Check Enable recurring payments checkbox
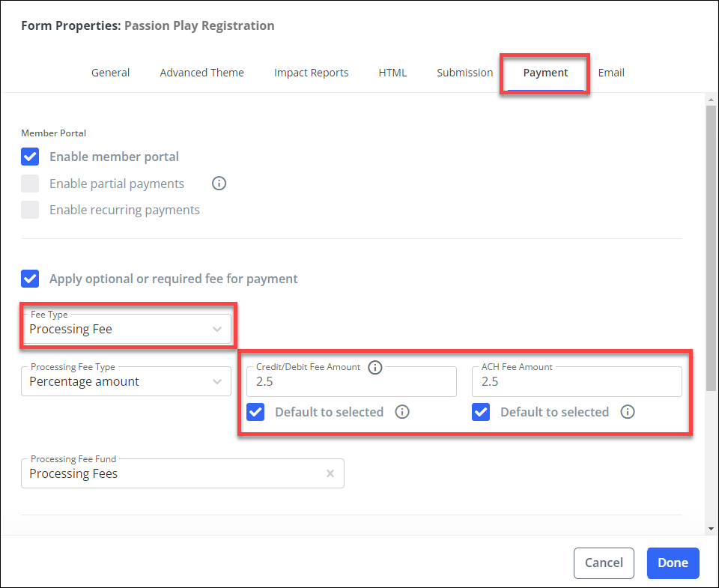 (30, 210)
